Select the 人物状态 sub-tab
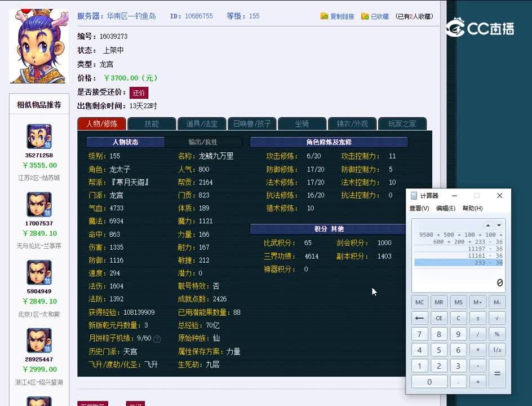This screenshot has width=532, height=406. (x=126, y=142)
